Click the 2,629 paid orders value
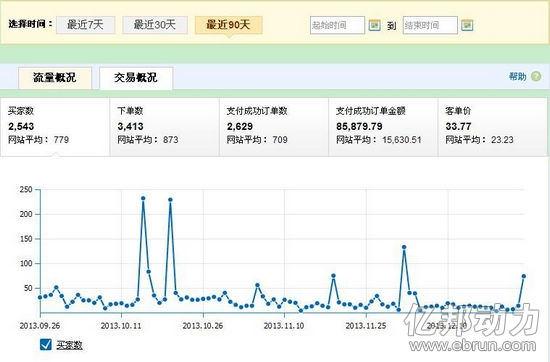The width and height of the screenshot is (550, 362). point(240,126)
